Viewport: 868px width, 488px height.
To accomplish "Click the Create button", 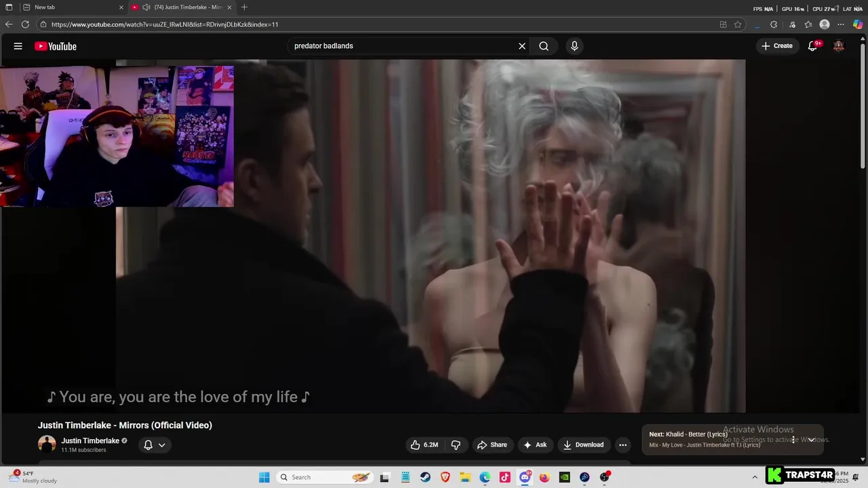I will [776, 46].
